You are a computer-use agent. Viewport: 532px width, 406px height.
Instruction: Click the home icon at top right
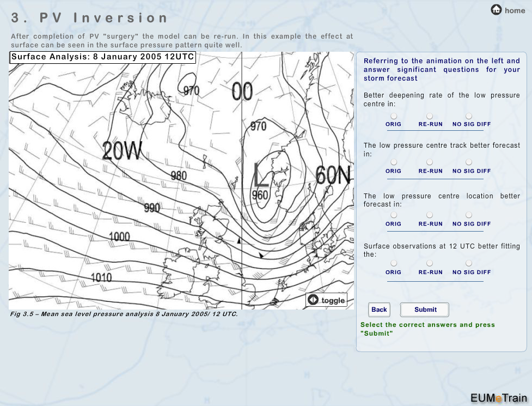click(x=496, y=10)
